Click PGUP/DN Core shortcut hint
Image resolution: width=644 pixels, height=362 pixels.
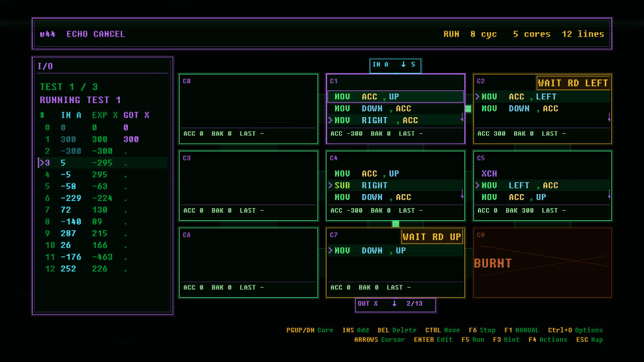pos(310,330)
